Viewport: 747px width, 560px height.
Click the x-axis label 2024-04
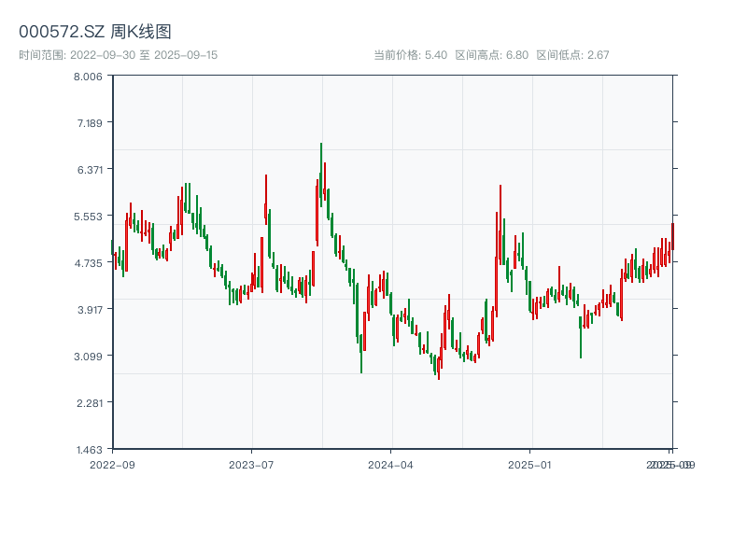[390, 465]
